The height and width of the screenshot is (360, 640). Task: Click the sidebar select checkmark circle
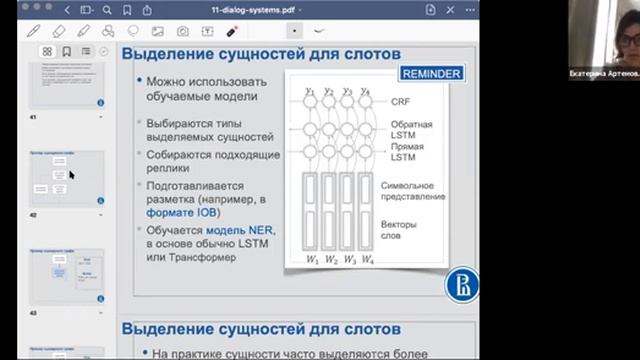(x=104, y=51)
